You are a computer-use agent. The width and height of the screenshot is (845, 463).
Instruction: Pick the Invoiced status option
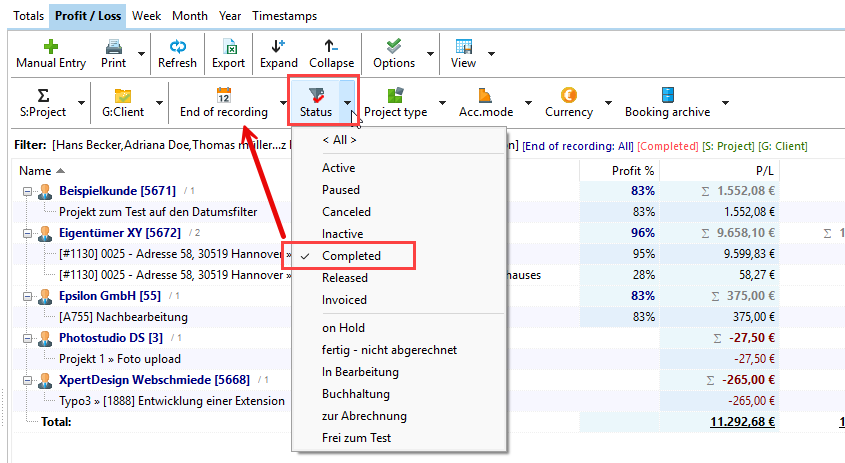[344, 300]
